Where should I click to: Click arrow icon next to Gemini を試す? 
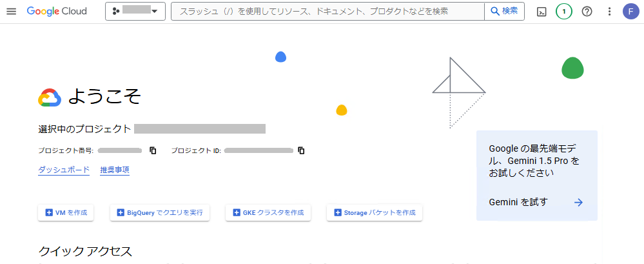(578, 202)
